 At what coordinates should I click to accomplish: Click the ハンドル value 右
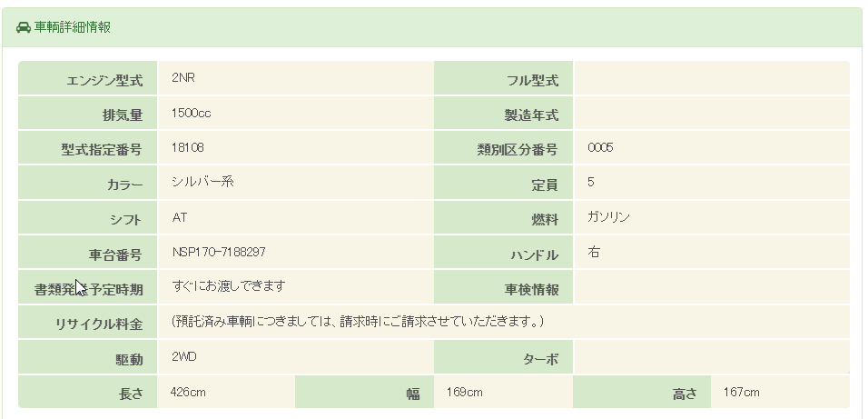(x=594, y=252)
